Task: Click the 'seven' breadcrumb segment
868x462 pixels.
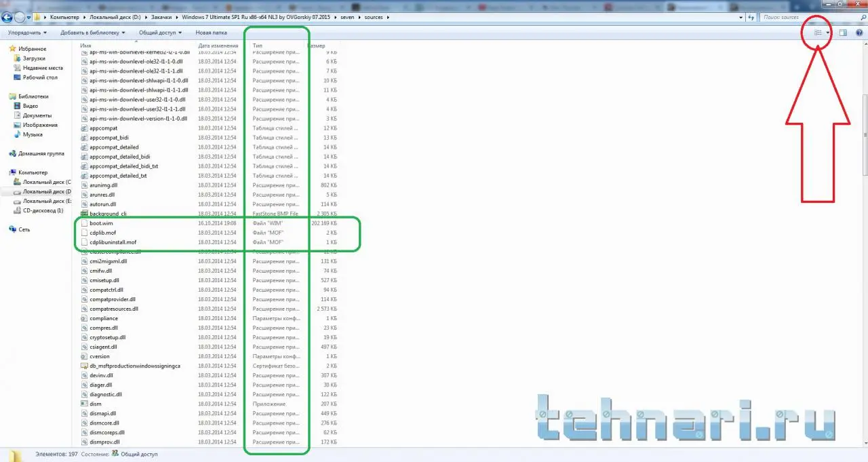Action: click(x=347, y=17)
